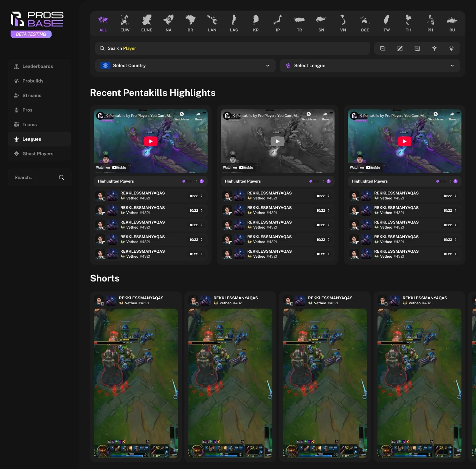
Task: Previous Highlighted Players page in first card
Action: [x=196, y=181]
